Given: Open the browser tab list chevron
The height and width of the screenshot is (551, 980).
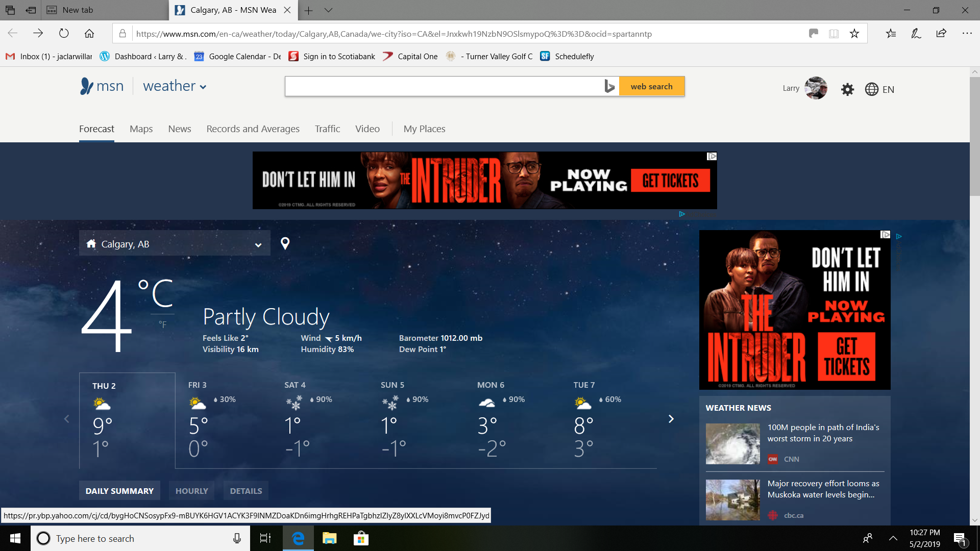Looking at the screenshot, I should pos(328,10).
